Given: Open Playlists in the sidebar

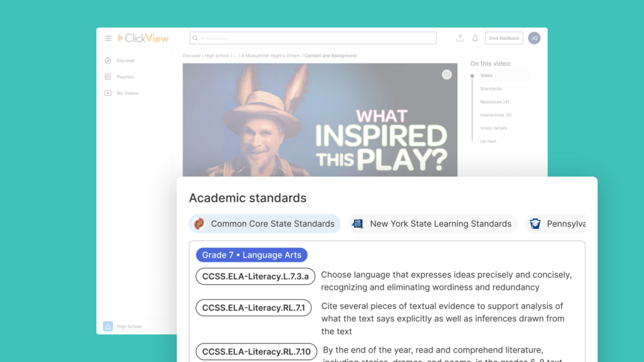Looking at the screenshot, I should [x=125, y=77].
